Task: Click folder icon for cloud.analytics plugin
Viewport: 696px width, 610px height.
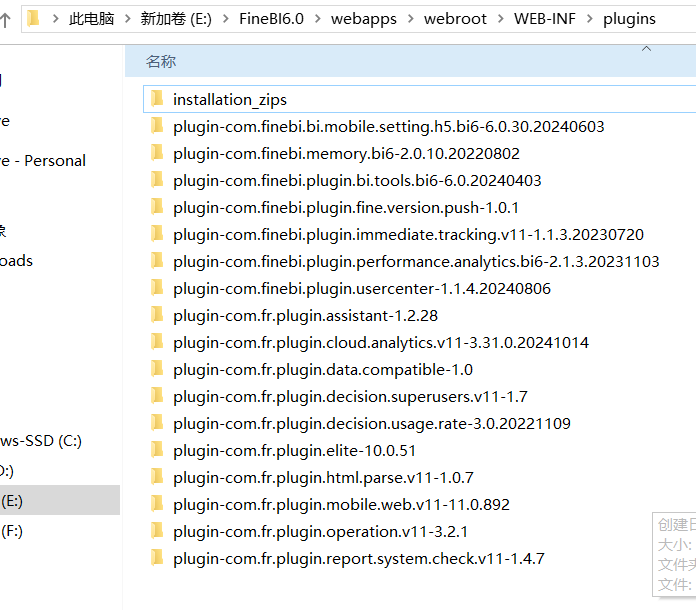Action: (x=157, y=341)
